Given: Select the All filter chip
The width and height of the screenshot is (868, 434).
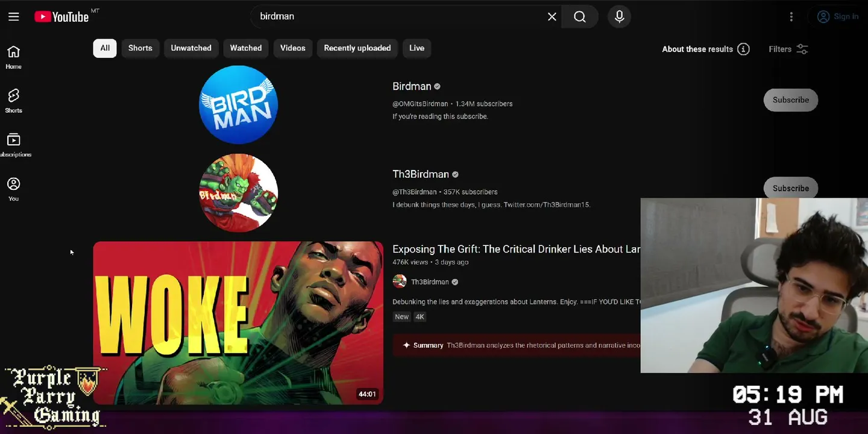Looking at the screenshot, I should coord(105,48).
